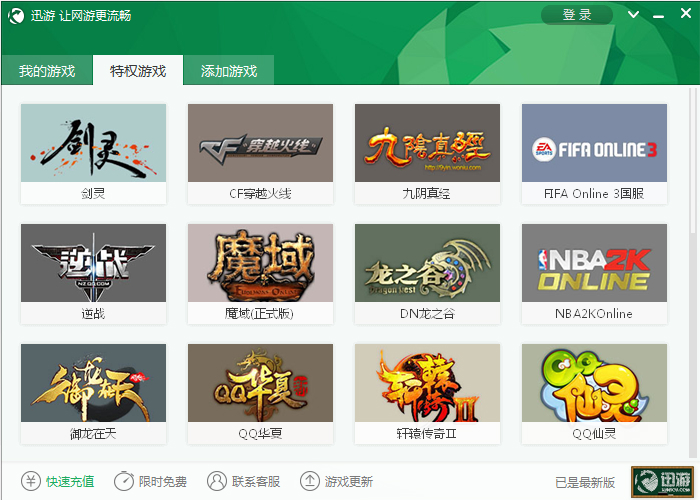
Task: Click the QQ仙灵 caption text
Action: pyautogui.click(x=594, y=433)
